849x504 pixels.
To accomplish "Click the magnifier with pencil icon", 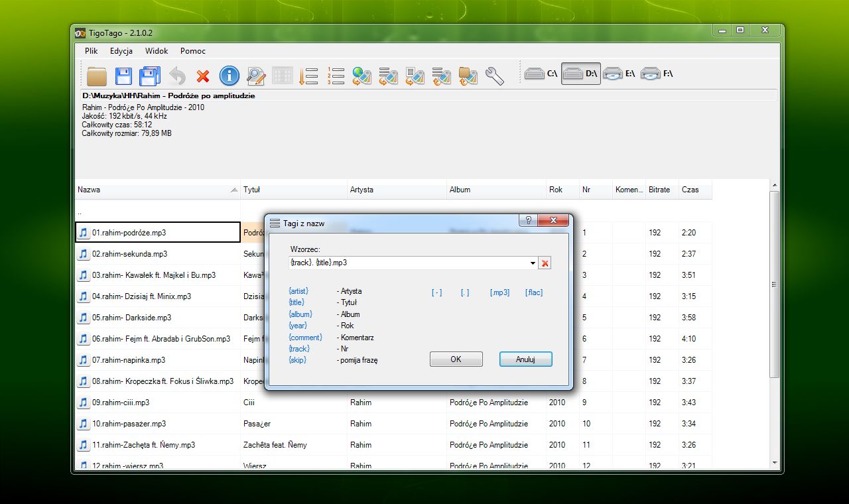I will 256,75.
